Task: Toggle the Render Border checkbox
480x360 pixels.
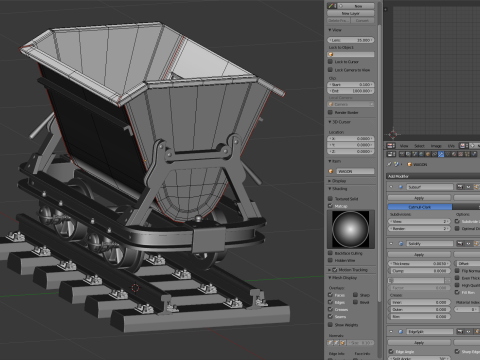Action: [x=330, y=112]
